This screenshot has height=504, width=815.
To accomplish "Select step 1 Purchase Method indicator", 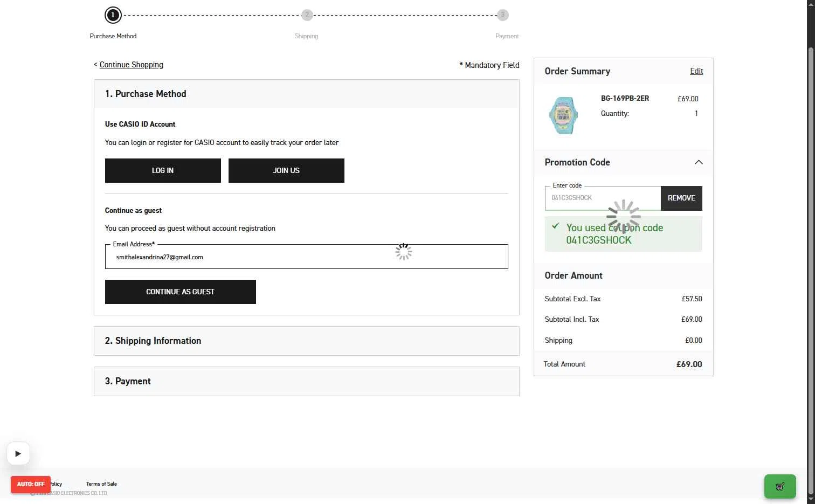I will [x=113, y=15].
